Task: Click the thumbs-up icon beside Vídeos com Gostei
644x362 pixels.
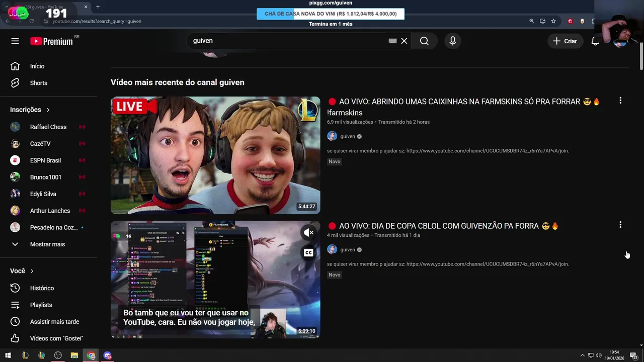Action: point(15,338)
